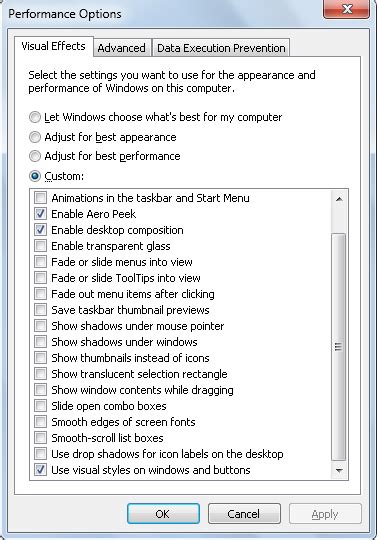Switch to the Advanced tab
The width and height of the screenshot is (379, 540).
click(122, 48)
